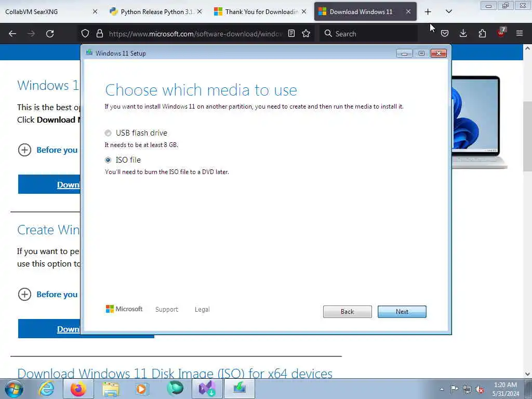Open the extensions puzzle icon
This screenshot has width=532, height=399.
coord(482,33)
